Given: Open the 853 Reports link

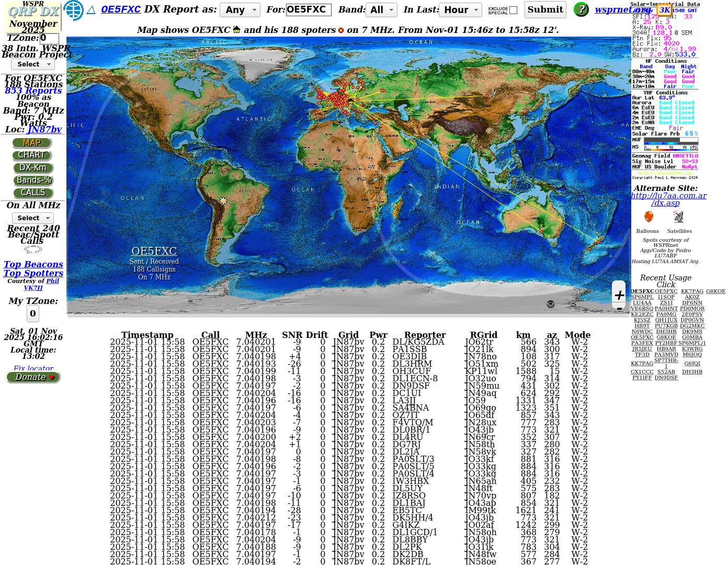Looking at the screenshot, I should [33, 91].
